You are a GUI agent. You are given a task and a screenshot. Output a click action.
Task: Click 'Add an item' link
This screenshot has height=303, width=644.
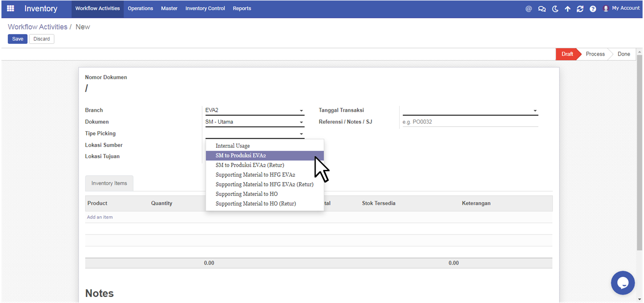click(100, 217)
